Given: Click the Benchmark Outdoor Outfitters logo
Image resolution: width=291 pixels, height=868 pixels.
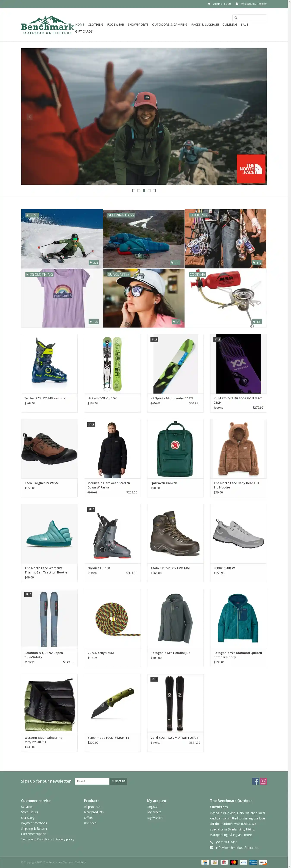Looking at the screenshot, I should pos(47,25).
